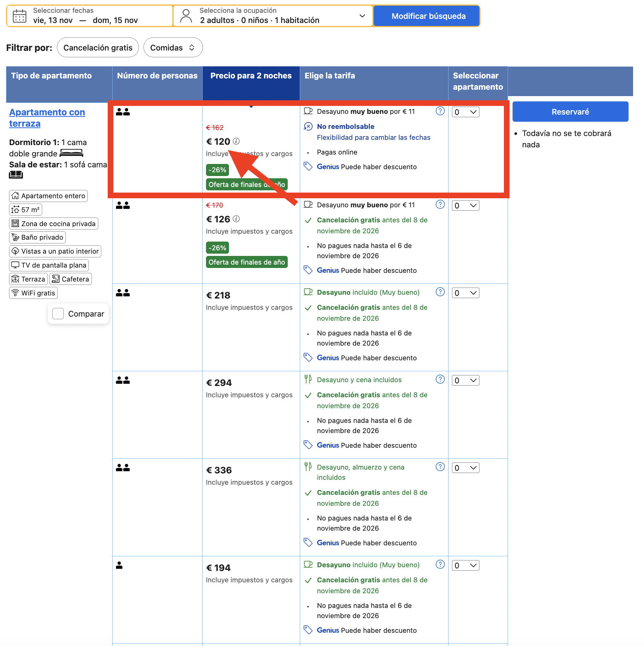The height and width of the screenshot is (646, 644).
Task: Open help icon for the €336 rate
Action: 440,467
